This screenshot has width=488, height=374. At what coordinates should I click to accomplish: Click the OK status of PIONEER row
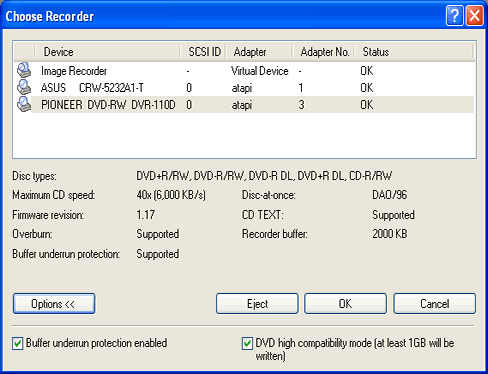point(367,105)
